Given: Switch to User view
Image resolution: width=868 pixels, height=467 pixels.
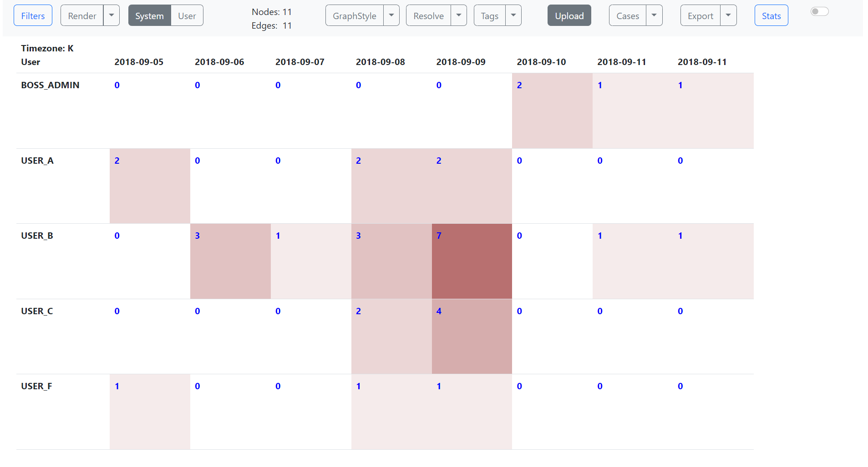Looking at the screenshot, I should click(187, 16).
